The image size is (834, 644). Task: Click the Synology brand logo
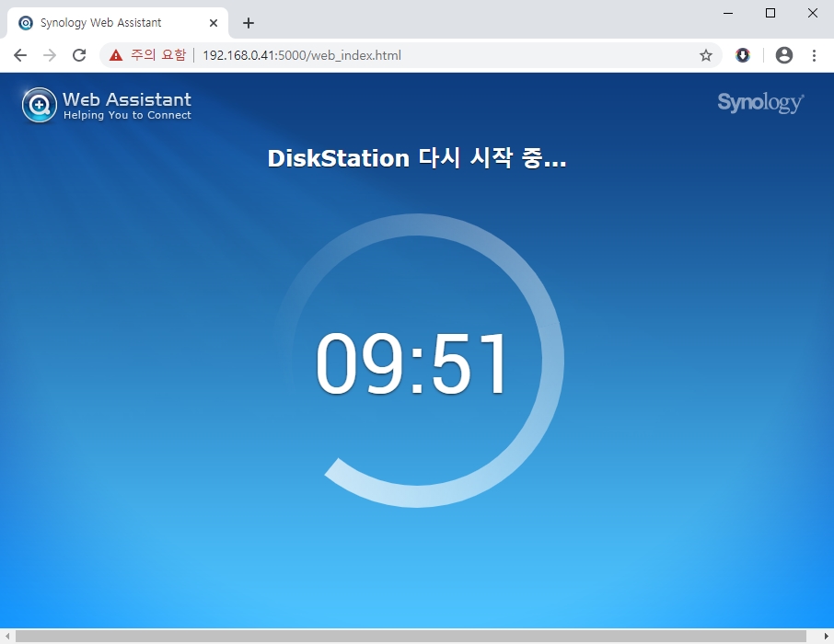(760, 102)
